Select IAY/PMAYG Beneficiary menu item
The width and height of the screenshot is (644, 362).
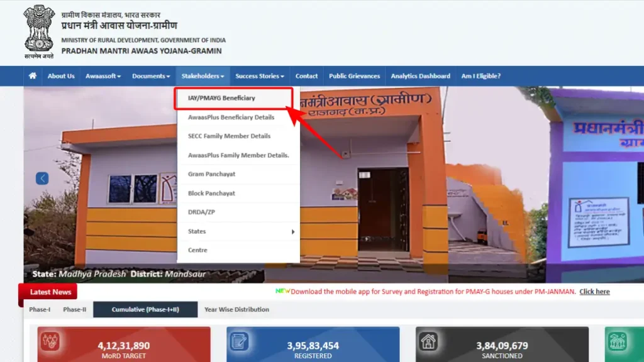[x=234, y=98]
